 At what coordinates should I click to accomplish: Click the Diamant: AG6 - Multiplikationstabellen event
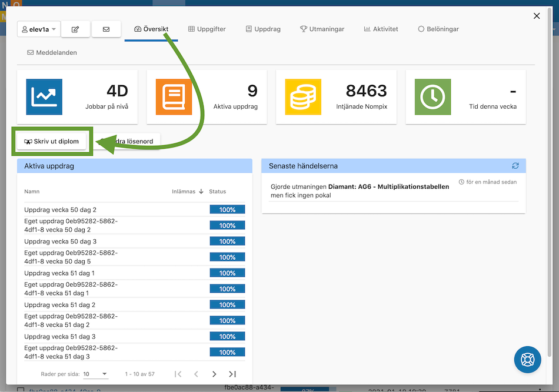pos(388,186)
